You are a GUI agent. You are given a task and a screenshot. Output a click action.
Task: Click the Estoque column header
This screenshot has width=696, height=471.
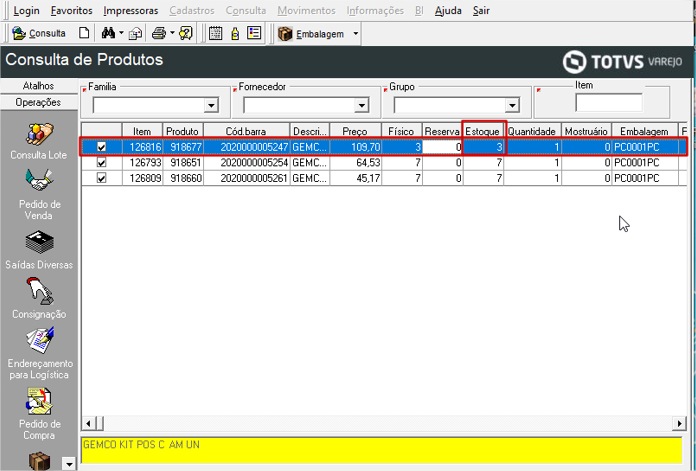[483, 131]
